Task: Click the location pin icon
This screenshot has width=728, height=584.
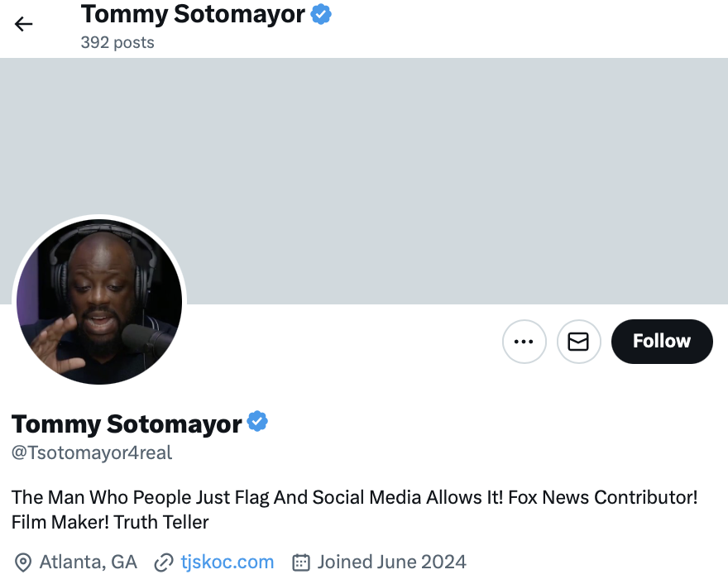Action: [23, 562]
